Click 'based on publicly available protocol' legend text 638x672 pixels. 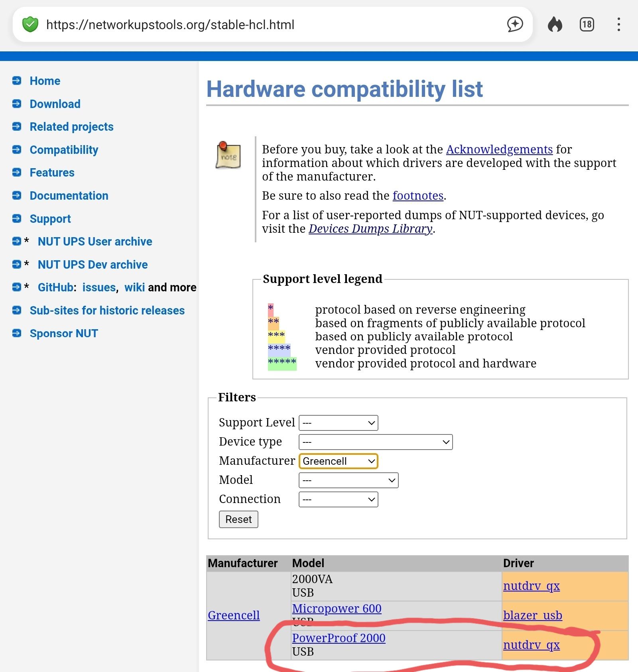click(414, 336)
